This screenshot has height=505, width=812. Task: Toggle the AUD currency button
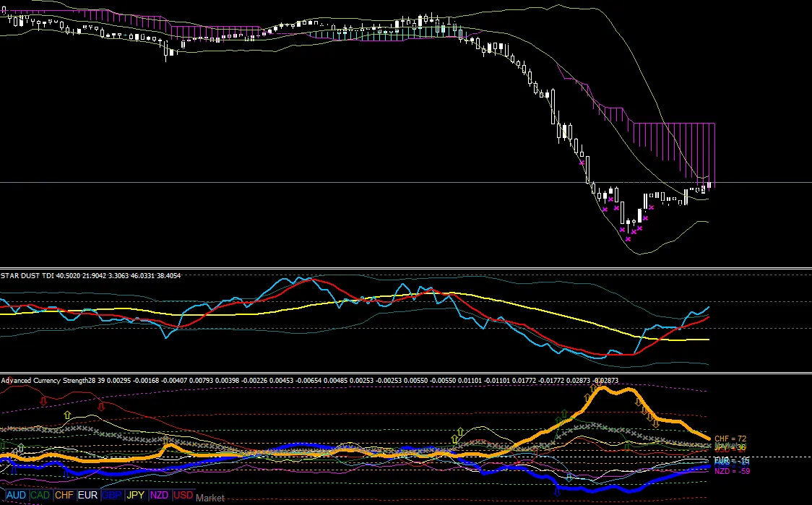coord(16,495)
